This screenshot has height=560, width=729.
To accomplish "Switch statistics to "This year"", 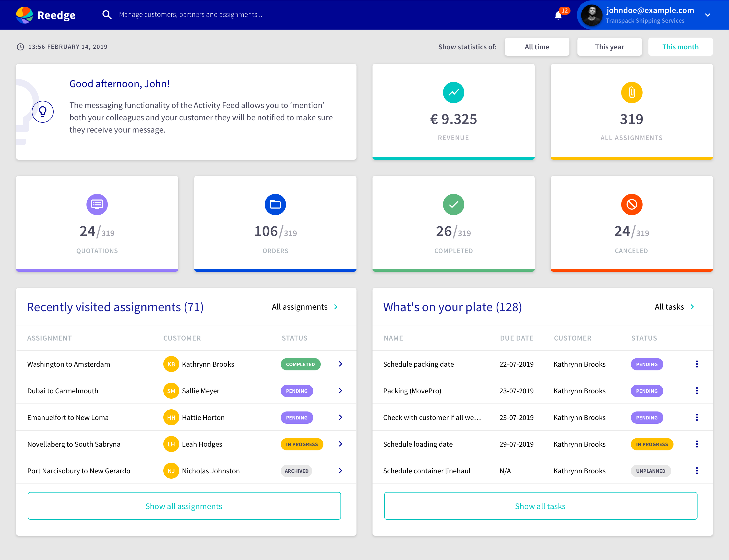I will 610,47.
